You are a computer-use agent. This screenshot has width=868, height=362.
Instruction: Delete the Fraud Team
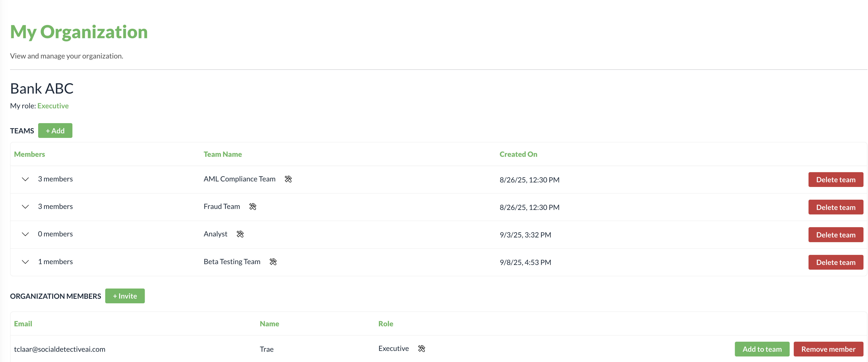(x=836, y=207)
